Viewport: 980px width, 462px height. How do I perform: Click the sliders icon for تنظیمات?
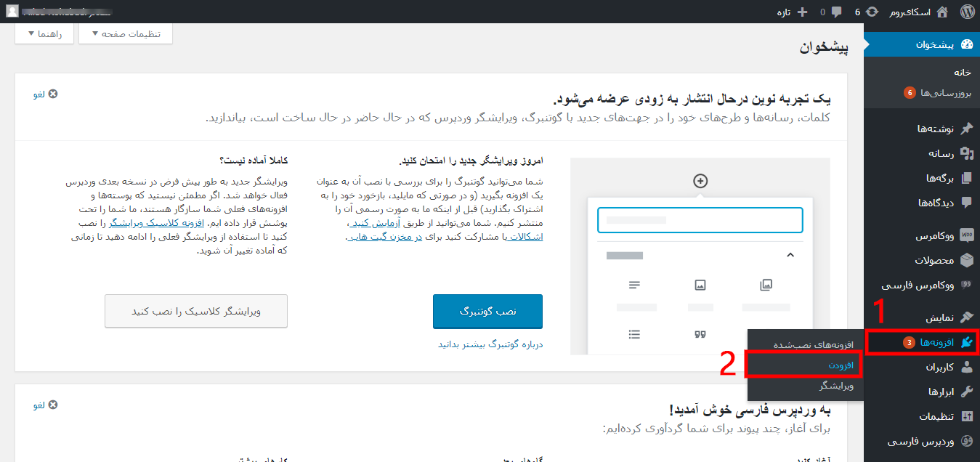[x=966, y=416]
